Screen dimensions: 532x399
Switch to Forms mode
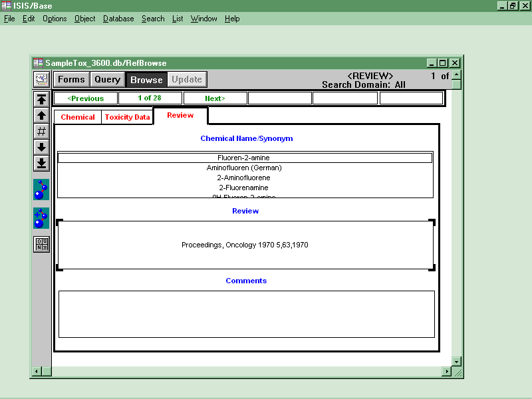pyautogui.click(x=71, y=80)
